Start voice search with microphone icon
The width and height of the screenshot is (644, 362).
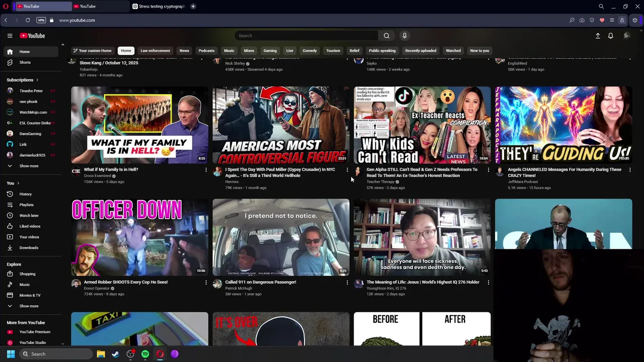[405, 36]
